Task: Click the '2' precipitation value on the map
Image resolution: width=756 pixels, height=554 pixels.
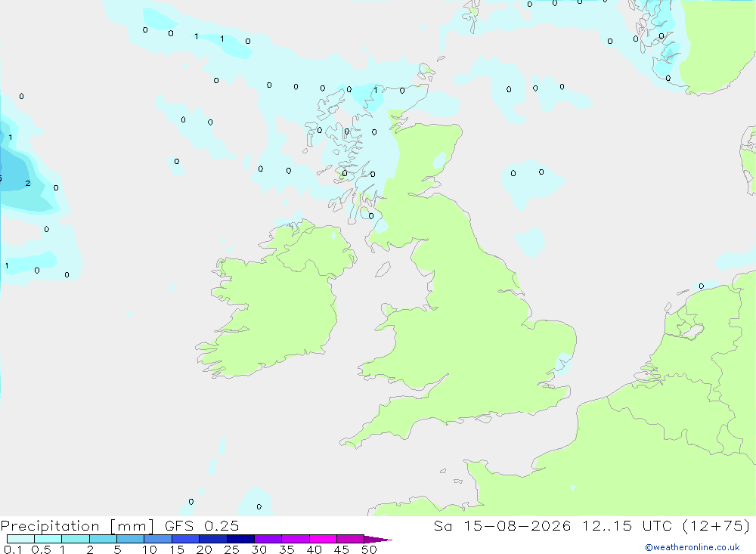Action: (28, 183)
